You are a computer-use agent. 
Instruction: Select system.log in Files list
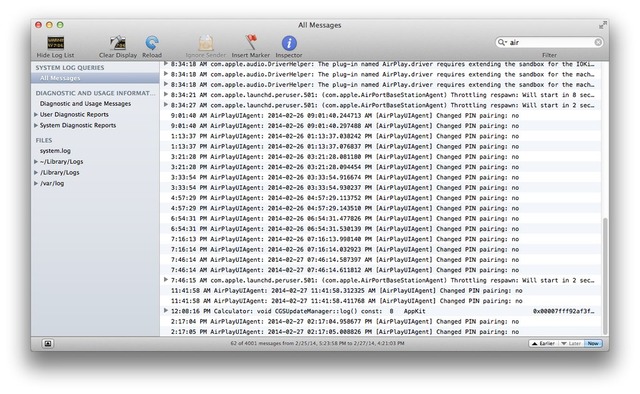[x=55, y=151]
